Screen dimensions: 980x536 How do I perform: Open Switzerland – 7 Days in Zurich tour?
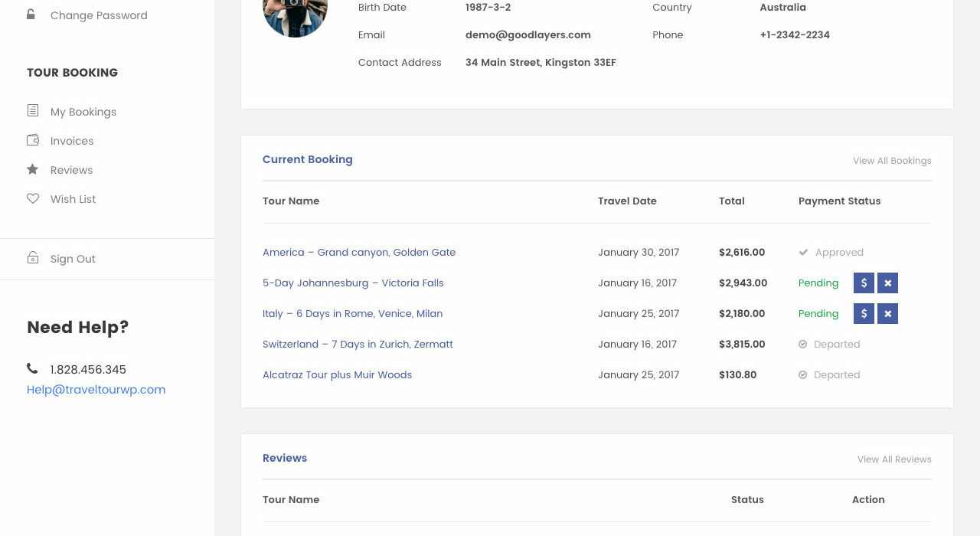(x=358, y=345)
